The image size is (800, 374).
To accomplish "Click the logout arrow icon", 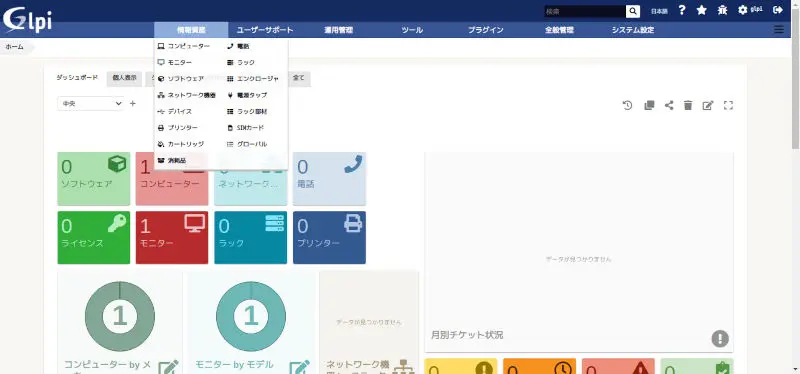I will (778, 10).
